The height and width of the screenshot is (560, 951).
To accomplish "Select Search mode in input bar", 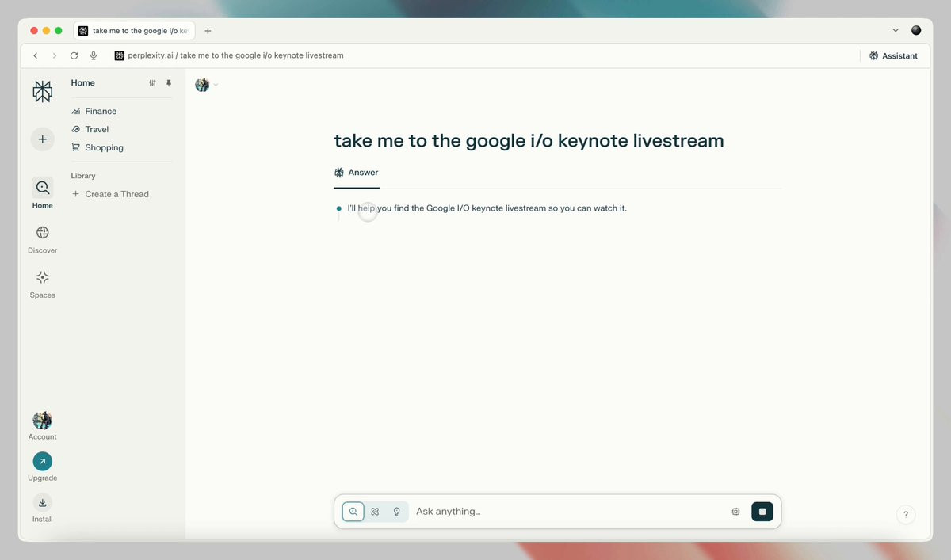I will 353,512.
